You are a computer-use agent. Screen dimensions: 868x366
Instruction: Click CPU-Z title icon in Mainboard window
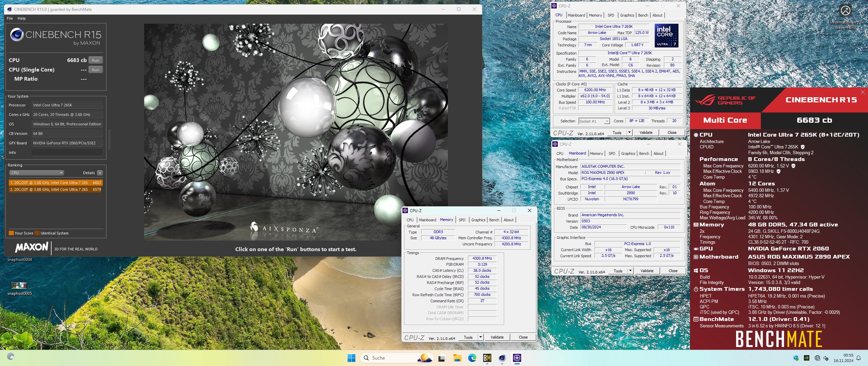[x=555, y=144]
